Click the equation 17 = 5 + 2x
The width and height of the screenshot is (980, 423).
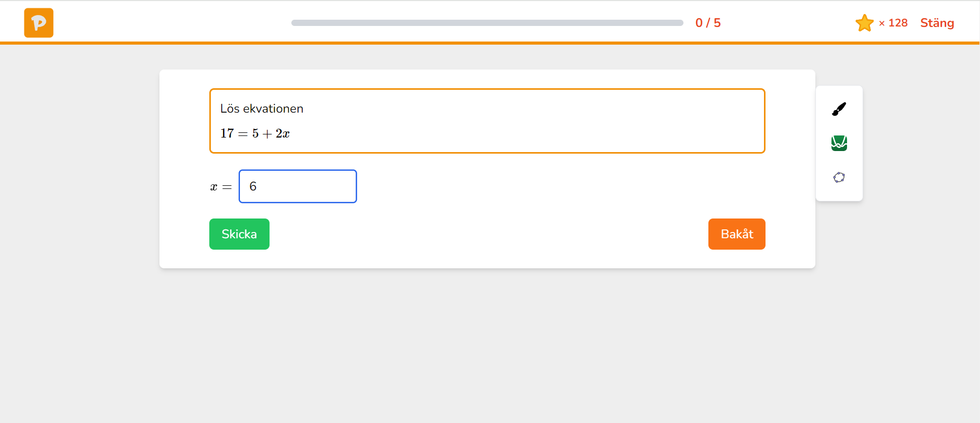255,133
